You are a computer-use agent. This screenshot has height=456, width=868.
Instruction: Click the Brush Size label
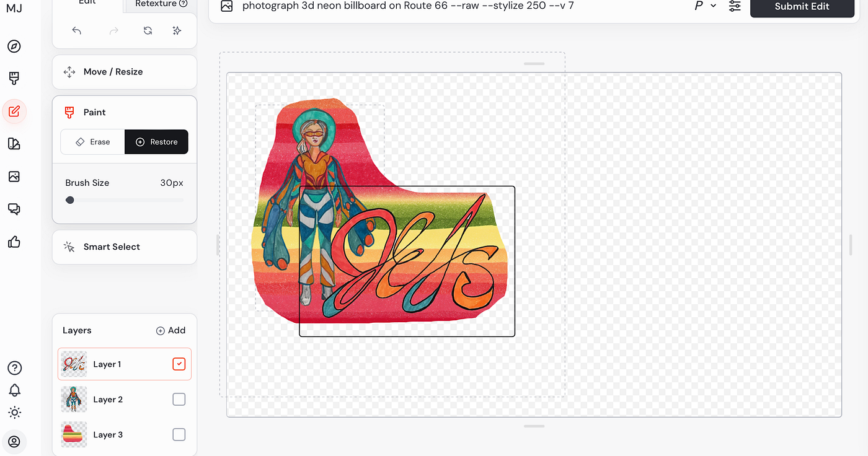pos(87,183)
